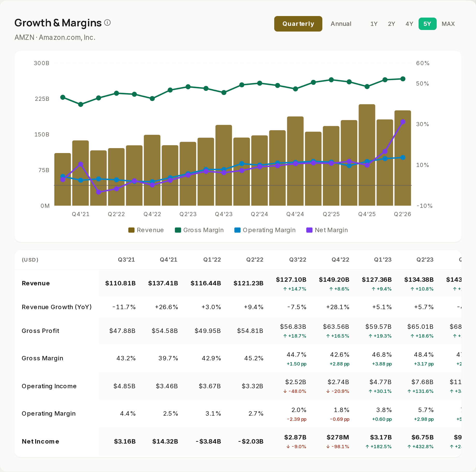Click the Gross Margin legend color swatch
Screen dimensions: 476x472
[178, 230]
